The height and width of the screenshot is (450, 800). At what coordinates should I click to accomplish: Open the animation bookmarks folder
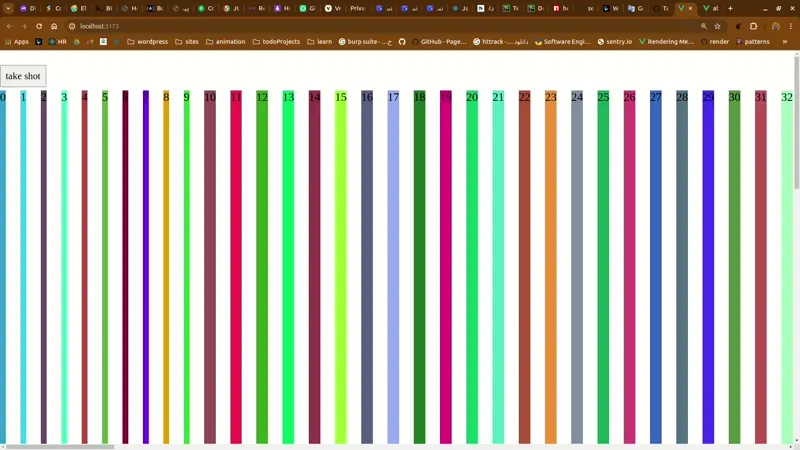pos(226,42)
